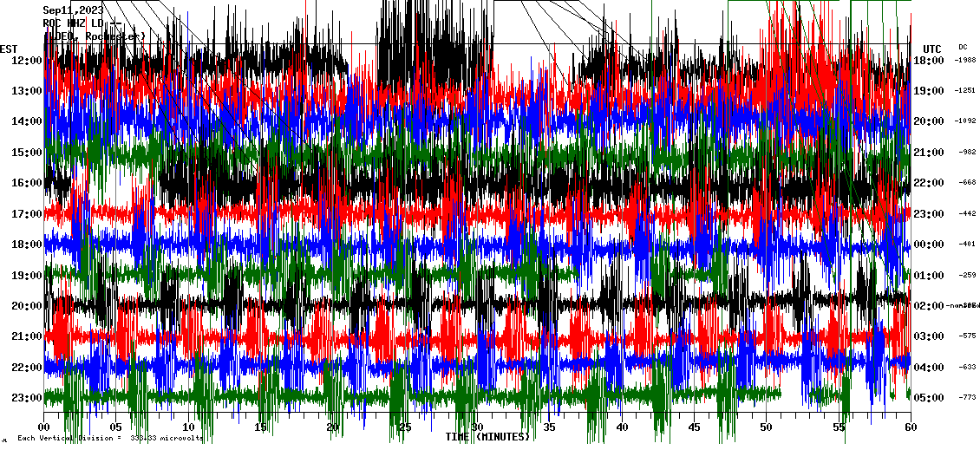This screenshot has height=450, width=980.
Task: Click the EST timezone header
Action: pos(9,49)
